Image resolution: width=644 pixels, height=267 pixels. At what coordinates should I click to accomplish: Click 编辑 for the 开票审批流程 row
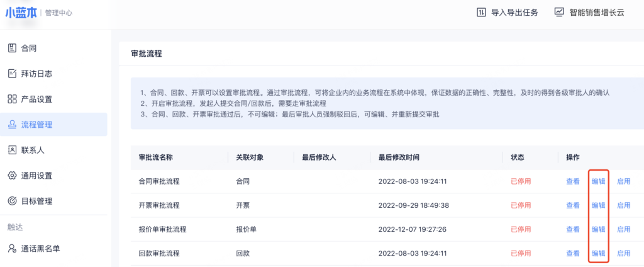click(x=598, y=205)
